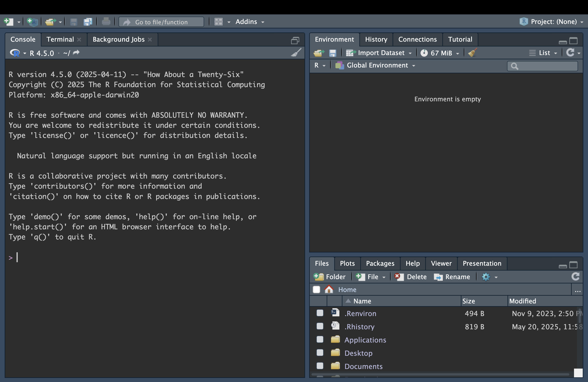This screenshot has width=588, height=382.
Task: Open the List view mode dropdown
Action: 543,53
